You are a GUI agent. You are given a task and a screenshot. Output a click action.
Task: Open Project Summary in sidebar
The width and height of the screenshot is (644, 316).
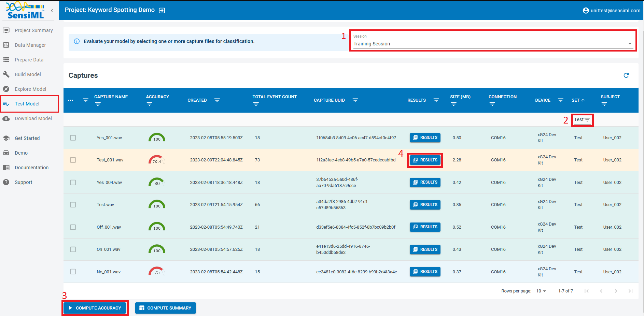29,30
